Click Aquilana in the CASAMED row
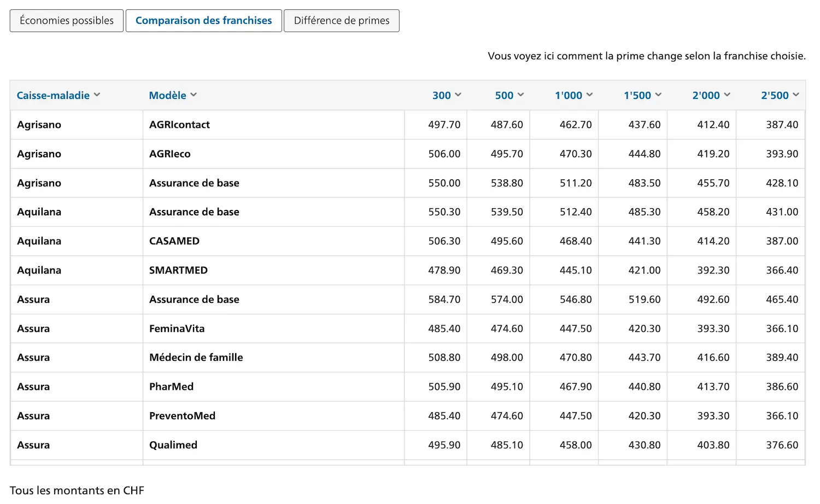This screenshot has height=504, width=820. click(x=39, y=241)
